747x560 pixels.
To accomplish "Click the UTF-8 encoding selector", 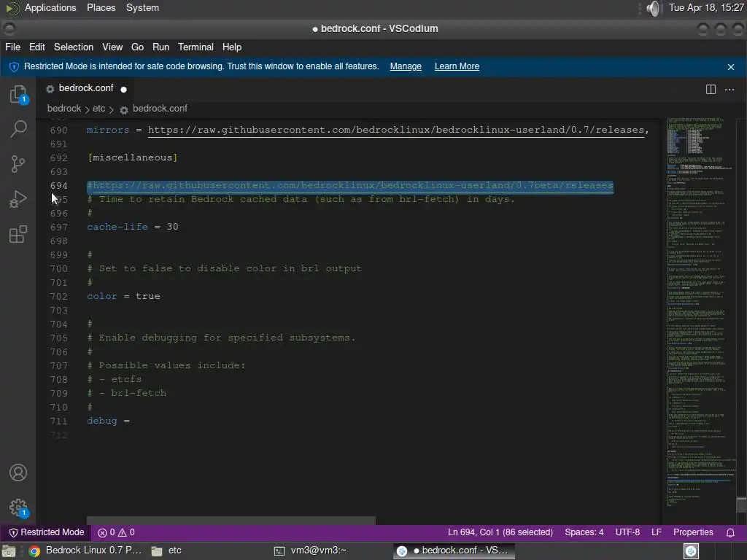I will pyautogui.click(x=627, y=532).
